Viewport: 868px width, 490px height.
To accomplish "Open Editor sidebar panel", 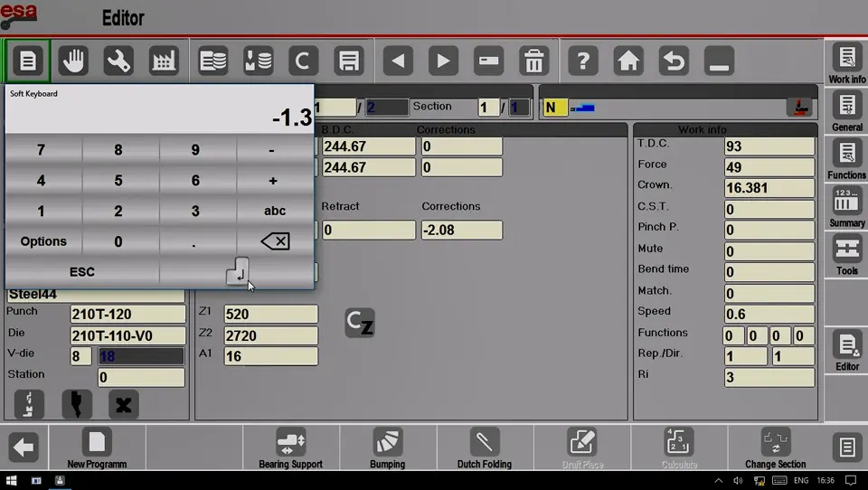I will click(x=847, y=351).
